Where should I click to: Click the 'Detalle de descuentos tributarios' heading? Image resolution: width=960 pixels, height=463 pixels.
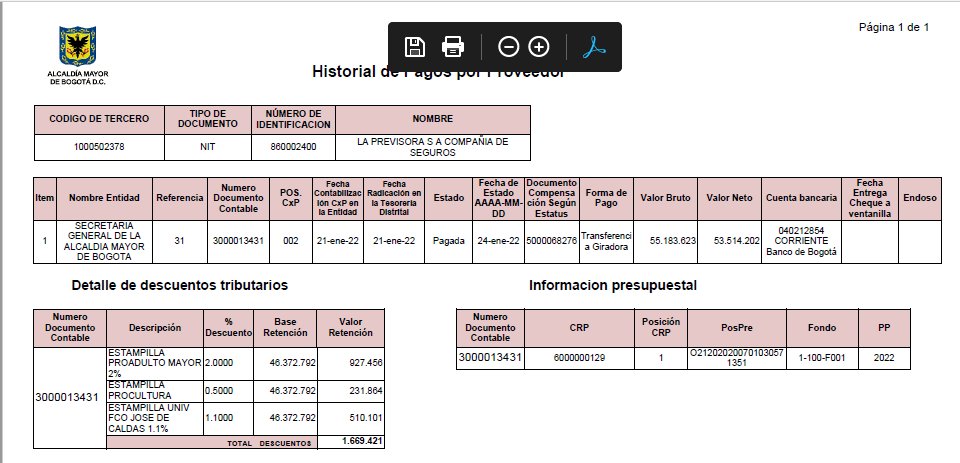[x=180, y=286]
